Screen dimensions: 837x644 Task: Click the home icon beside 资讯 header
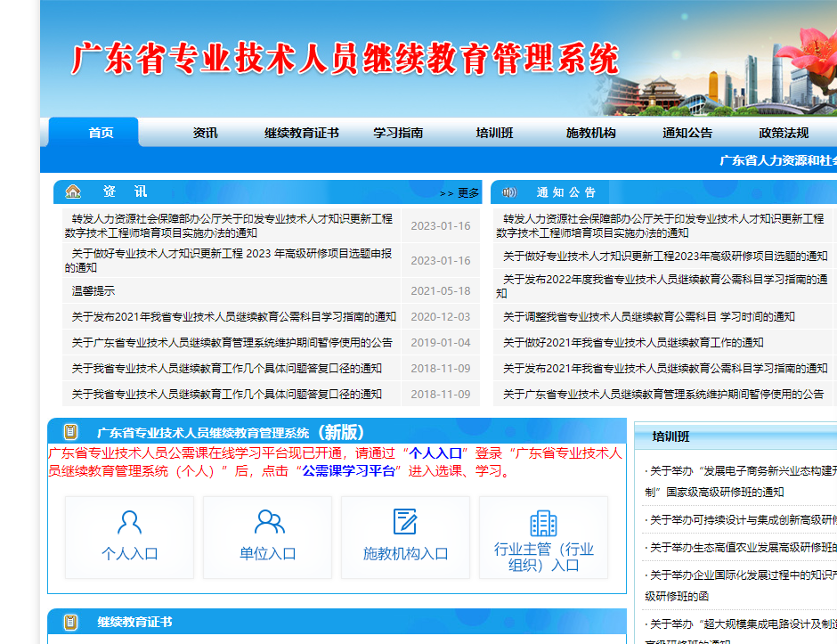pos(73,192)
